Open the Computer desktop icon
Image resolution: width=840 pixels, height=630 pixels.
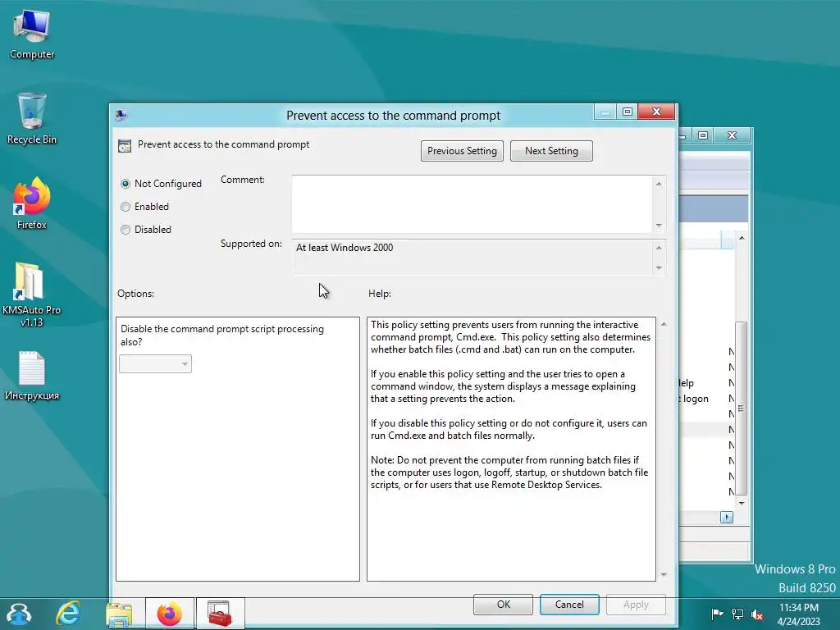coord(32,33)
